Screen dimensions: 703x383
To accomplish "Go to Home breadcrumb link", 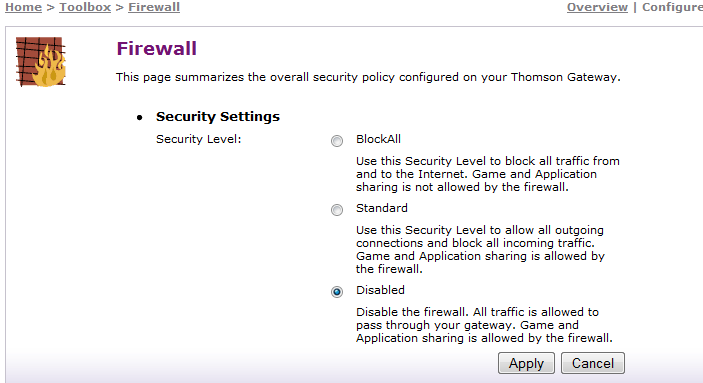I will point(23,7).
